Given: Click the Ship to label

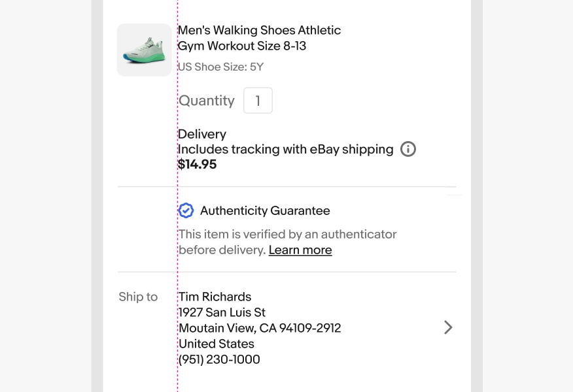Looking at the screenshot, I should (138, 297).
